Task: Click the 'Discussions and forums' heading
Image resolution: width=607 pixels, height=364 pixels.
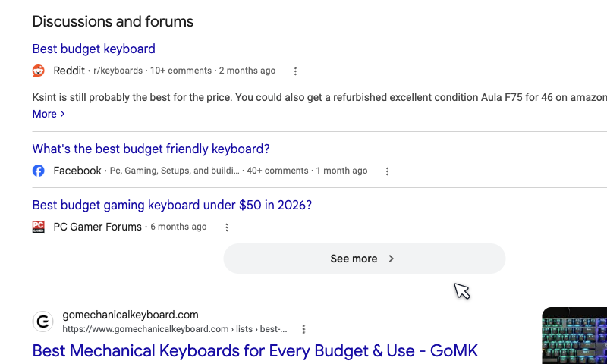Action: point(113,22)
